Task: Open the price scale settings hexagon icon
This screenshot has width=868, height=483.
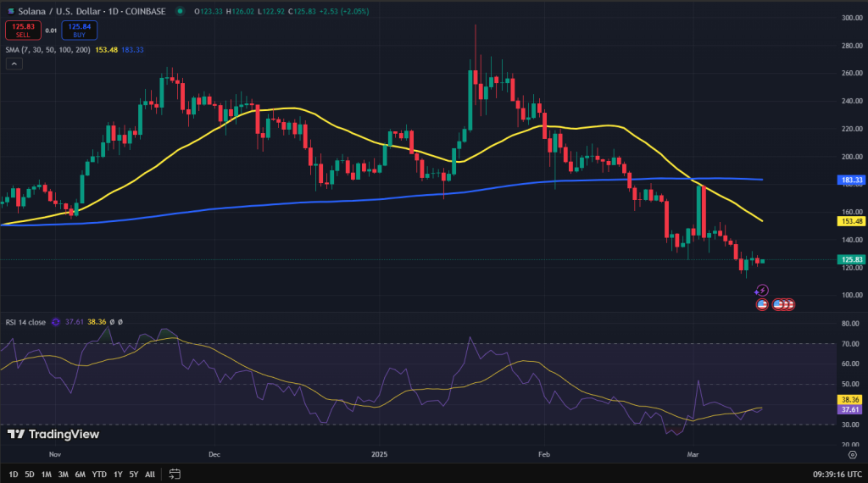Action: coord(853,455)
